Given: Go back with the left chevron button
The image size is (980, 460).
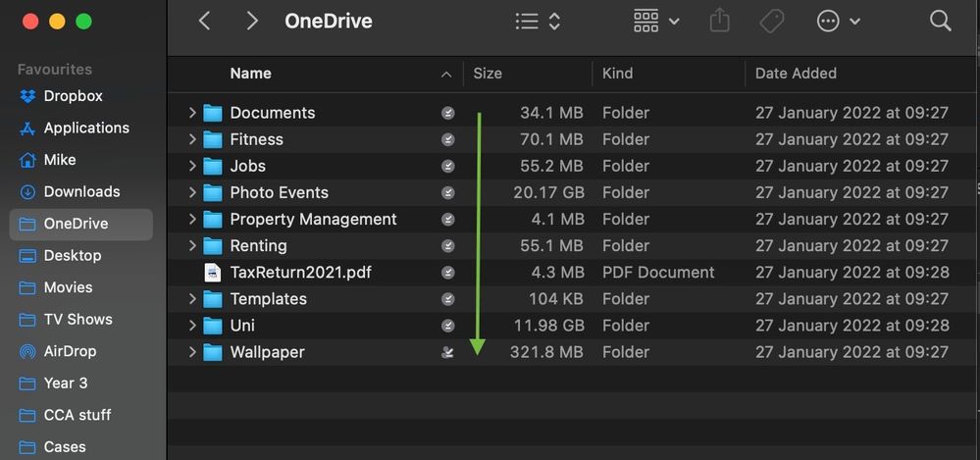Looking at the screenshot, I should 204,22.
